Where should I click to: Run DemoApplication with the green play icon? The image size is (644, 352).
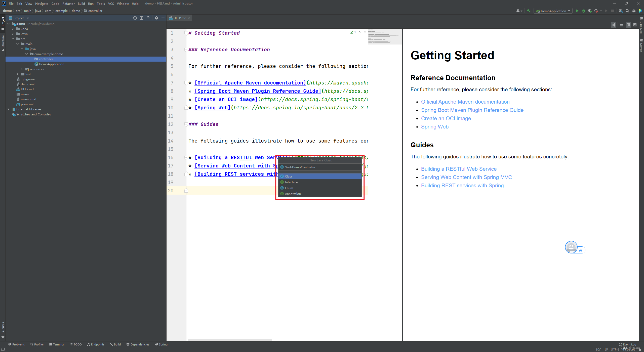click(x=577, y=11)
